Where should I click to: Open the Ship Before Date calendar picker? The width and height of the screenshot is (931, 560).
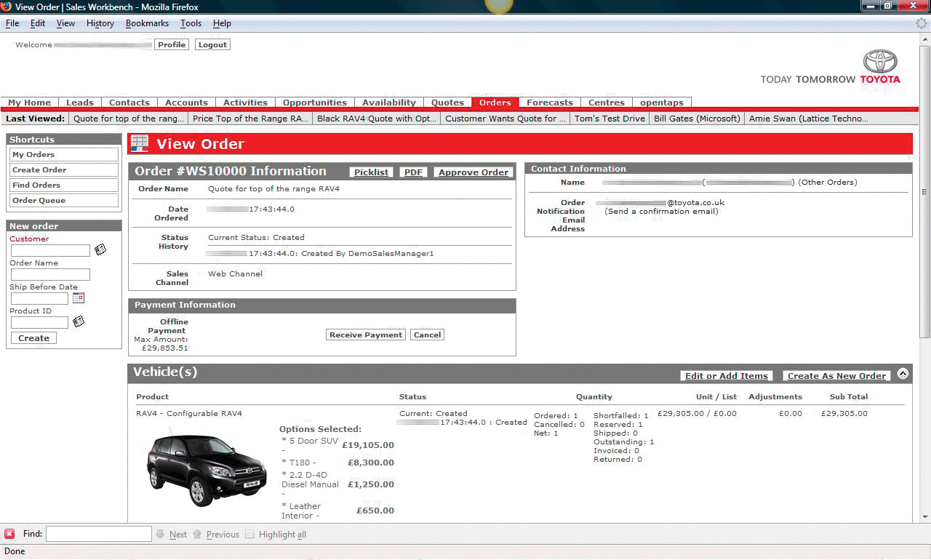point(79,297)
